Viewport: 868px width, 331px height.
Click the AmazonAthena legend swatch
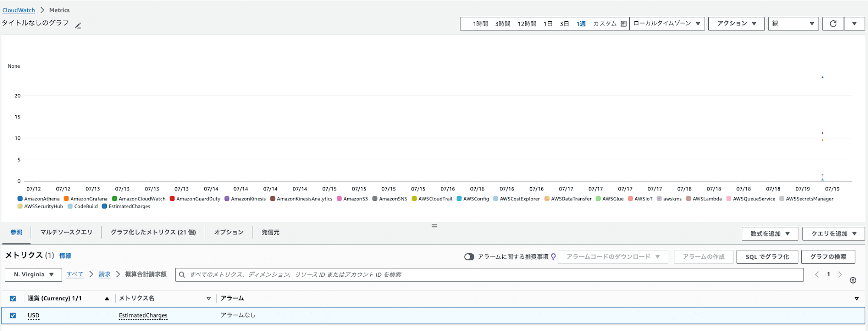20,199
